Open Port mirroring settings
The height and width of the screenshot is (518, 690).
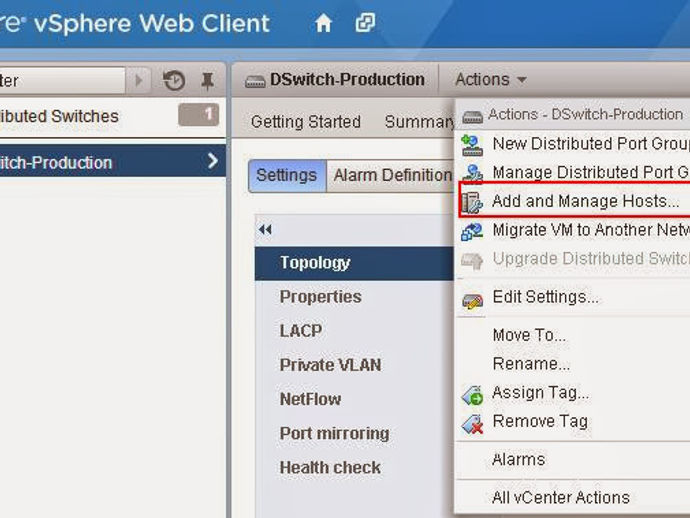point(334,434)
